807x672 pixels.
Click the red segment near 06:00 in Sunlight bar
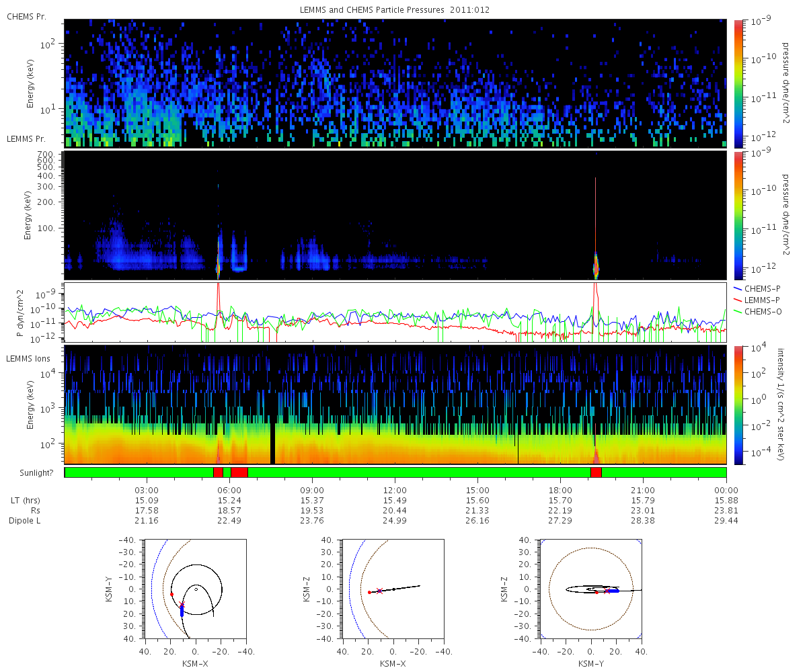click(x=239, y=472)
